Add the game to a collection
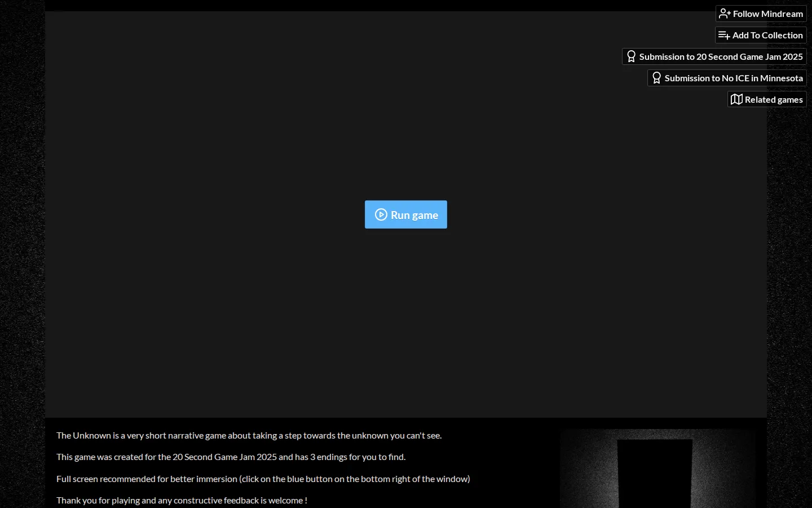Image resolution: width=812 pixels, height=508 pixels. tap(761, 35)
